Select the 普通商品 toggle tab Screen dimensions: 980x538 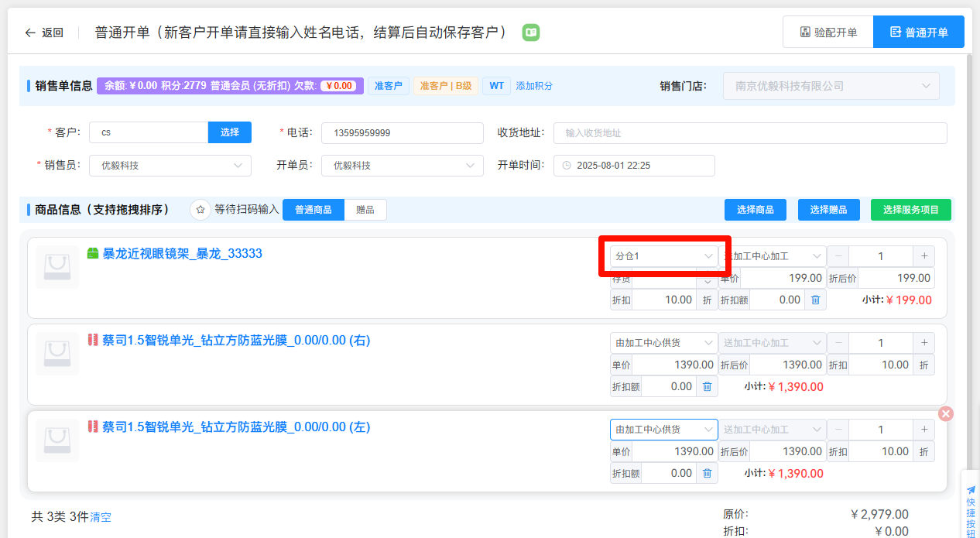tap(314, 210)
